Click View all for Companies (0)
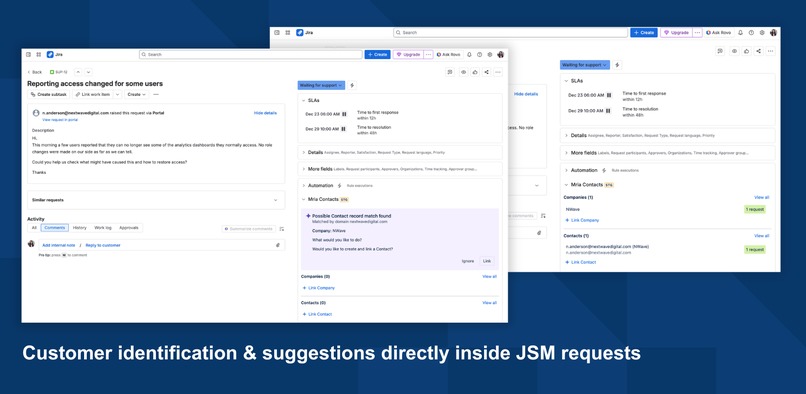The height and width of the screenshot is (394, 806). coord(489,277)
